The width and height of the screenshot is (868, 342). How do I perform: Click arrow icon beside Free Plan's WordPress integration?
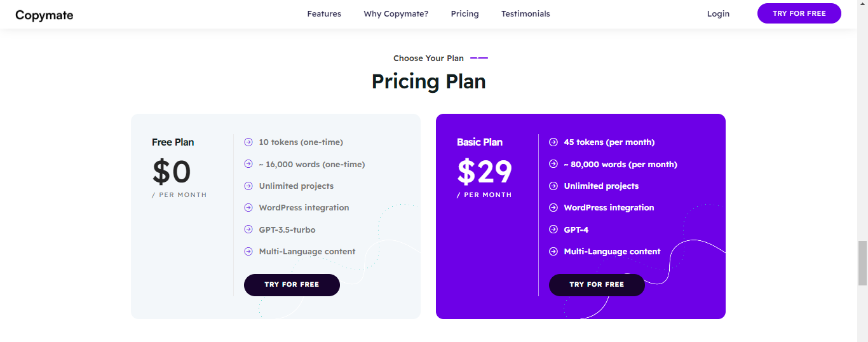point(248,207)
